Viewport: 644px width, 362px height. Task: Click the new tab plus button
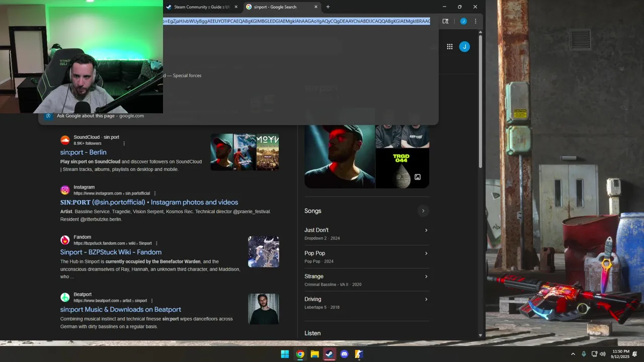(328, 7)
